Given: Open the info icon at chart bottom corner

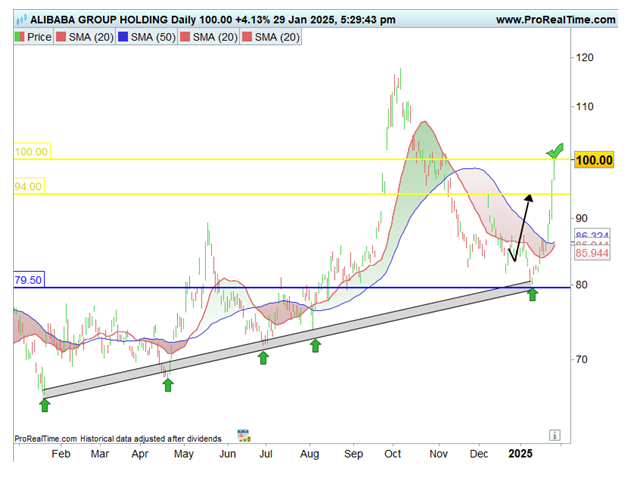Looking at the screenshot, I should click(x=554, y=435).
